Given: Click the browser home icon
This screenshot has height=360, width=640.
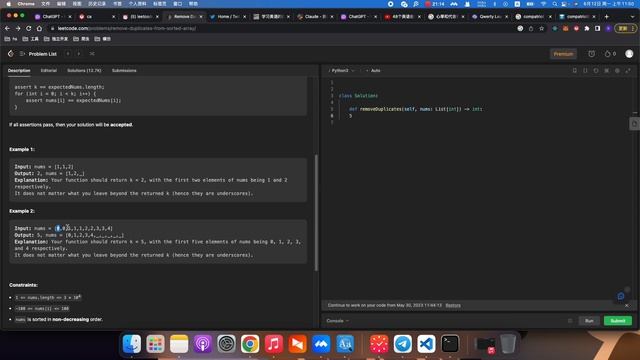Looking at the screenshot, I should pyautogui.click(x=39, y=29).
